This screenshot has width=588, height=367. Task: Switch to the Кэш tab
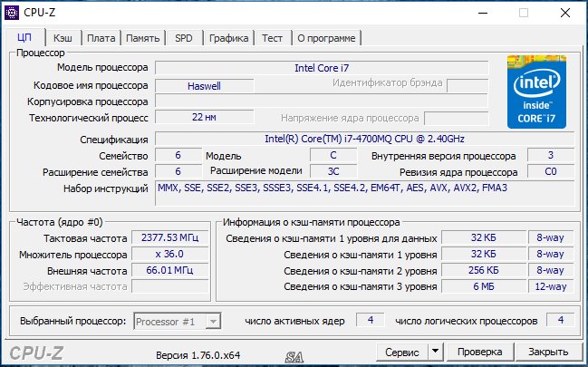63,38
